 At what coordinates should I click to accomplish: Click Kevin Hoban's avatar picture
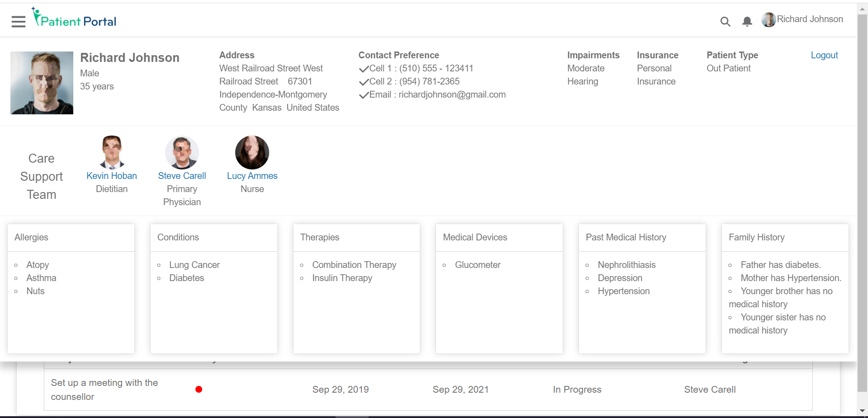112,152
